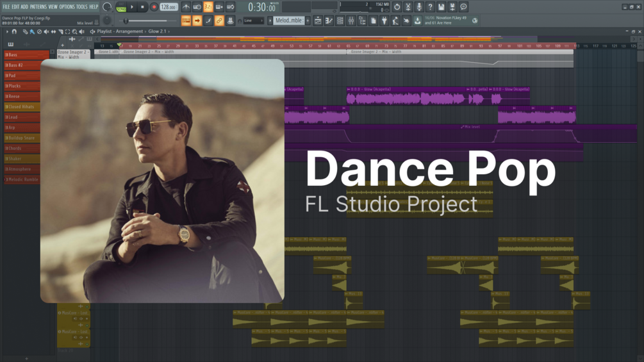Select the playlist Slip tool
The width and height of the screenshot is (644, 362).
[53, 31]
